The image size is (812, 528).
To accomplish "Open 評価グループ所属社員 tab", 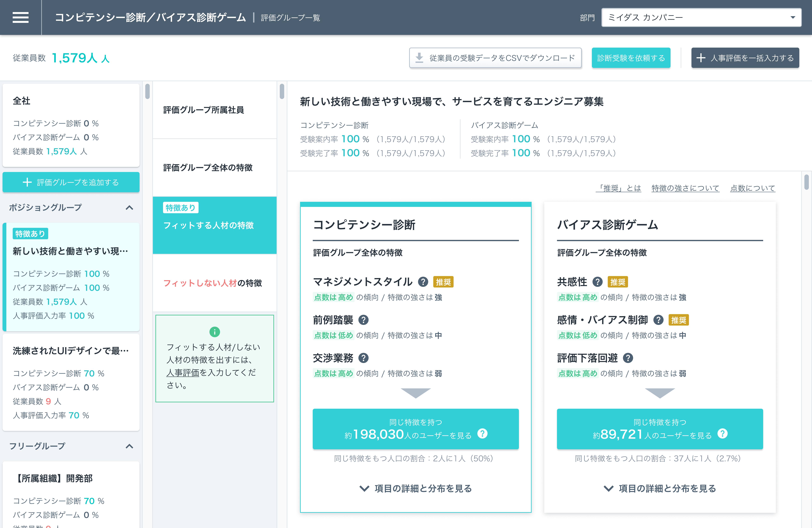I will [x=215, y=110].
